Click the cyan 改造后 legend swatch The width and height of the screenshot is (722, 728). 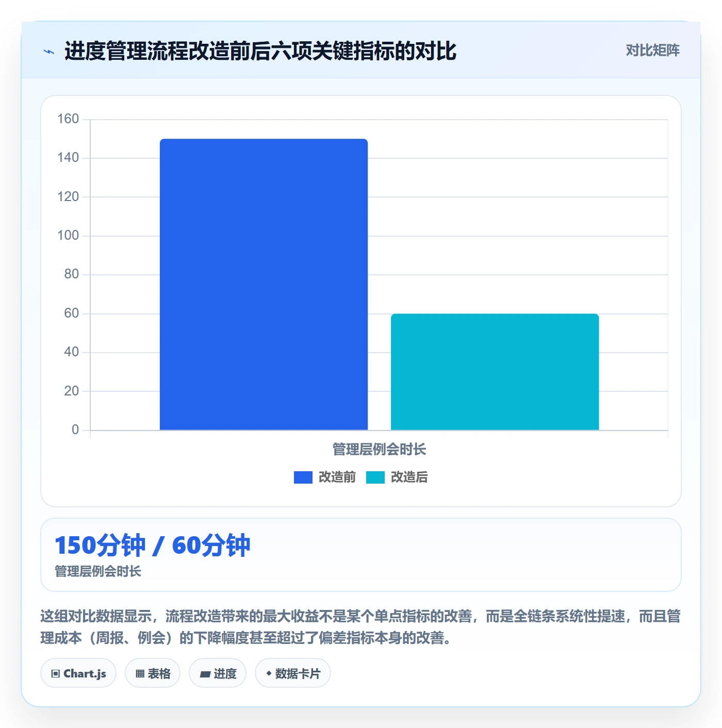point(375,477)
